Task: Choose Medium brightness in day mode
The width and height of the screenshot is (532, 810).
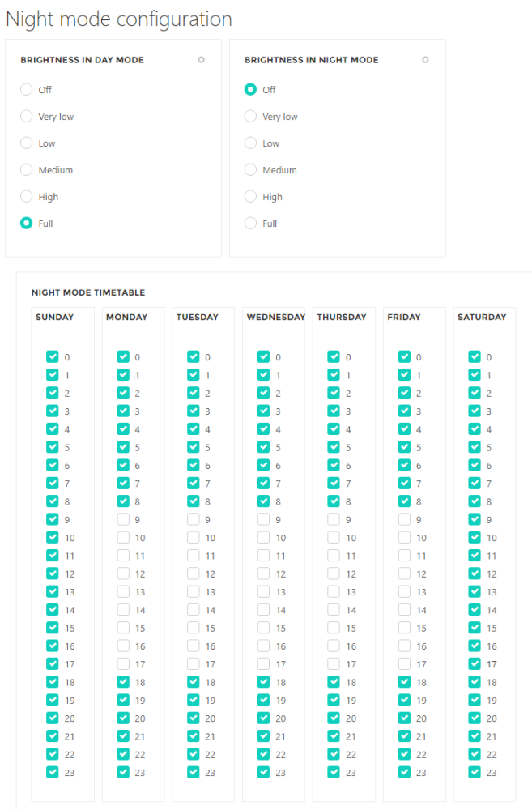Action: 26,170
